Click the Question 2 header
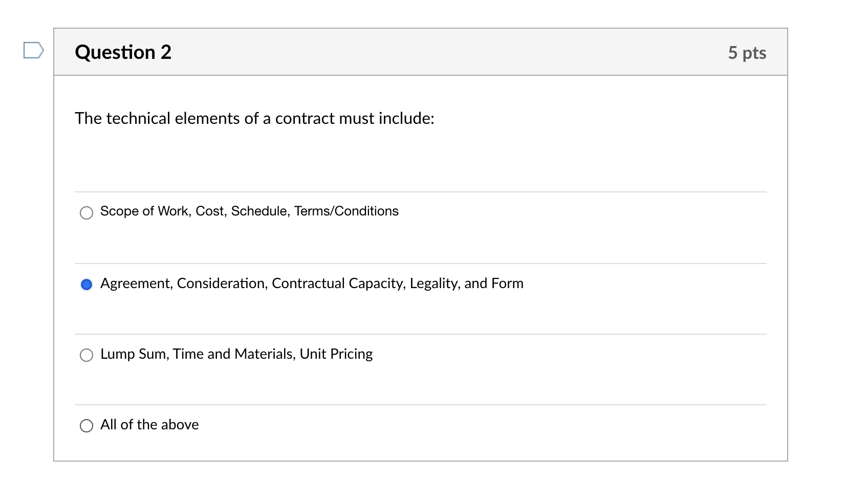868x479 pixels. click(x=123, y=52)
